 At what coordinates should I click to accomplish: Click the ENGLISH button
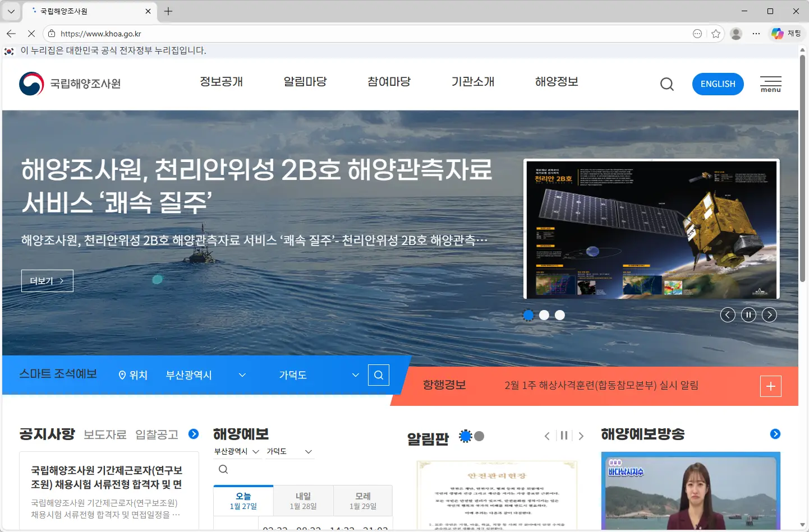[x=718, y=84]
